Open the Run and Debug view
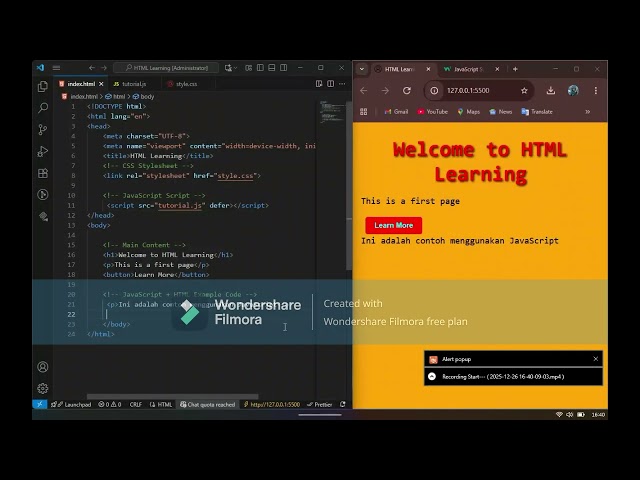 pyautogui.click(x=43, y=151)
